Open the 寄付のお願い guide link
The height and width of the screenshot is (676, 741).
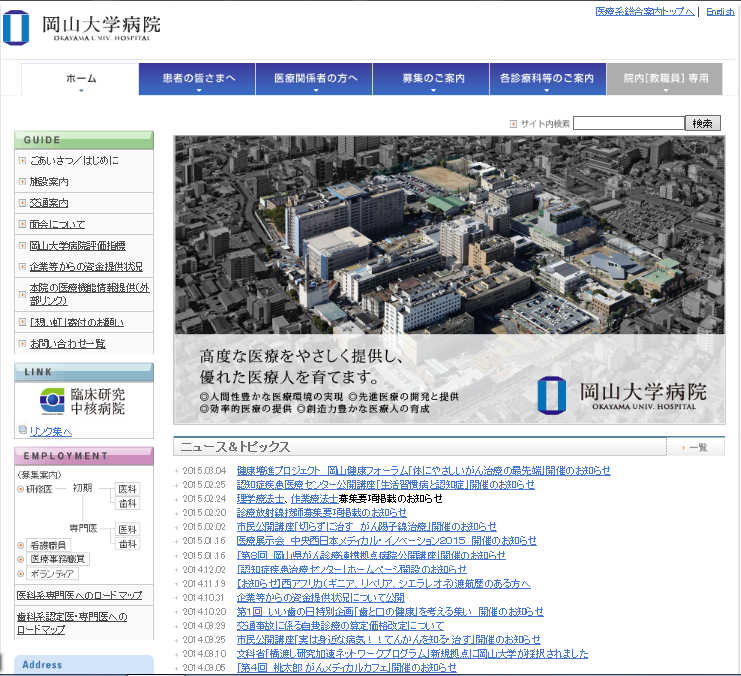[77, 322]
